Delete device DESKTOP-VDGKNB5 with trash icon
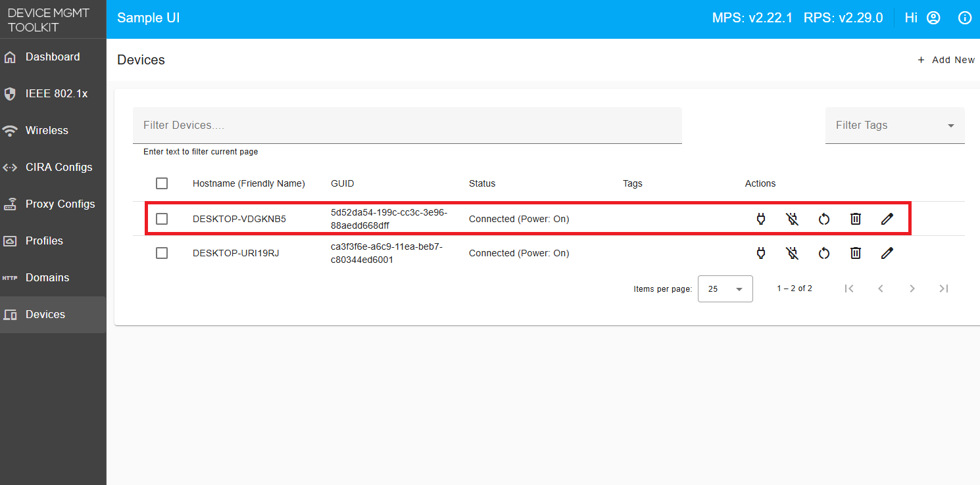 coord(856,219)
